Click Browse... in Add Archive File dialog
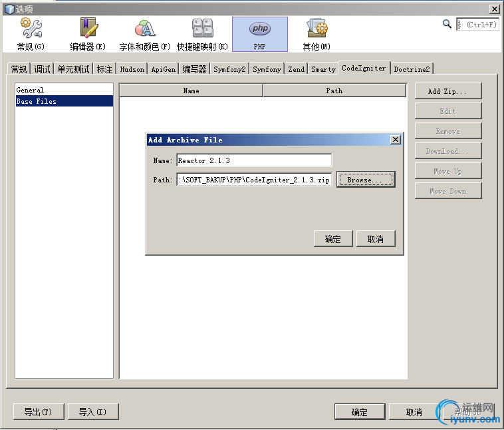504x430 pixels. (366, 180)
